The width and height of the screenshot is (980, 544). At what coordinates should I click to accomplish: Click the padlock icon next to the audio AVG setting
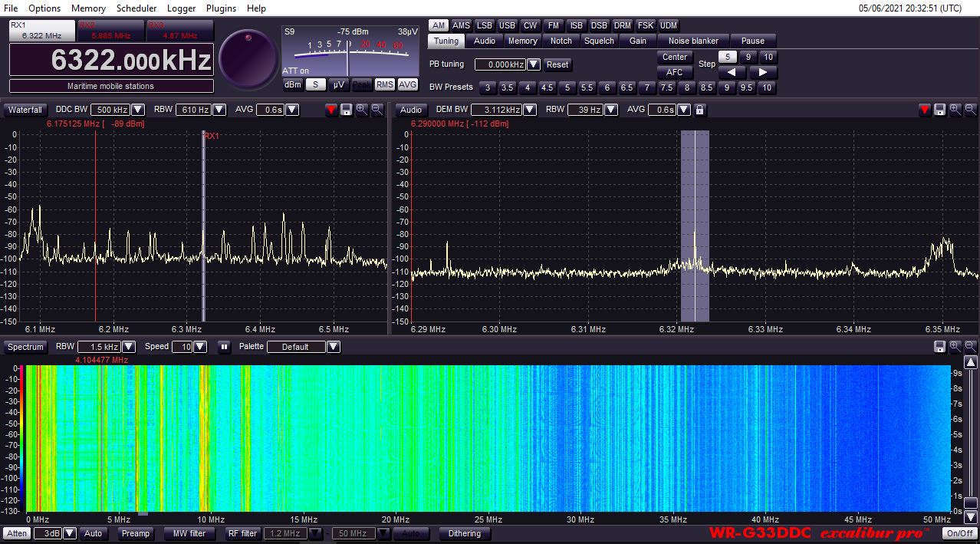tap(699, 110)
